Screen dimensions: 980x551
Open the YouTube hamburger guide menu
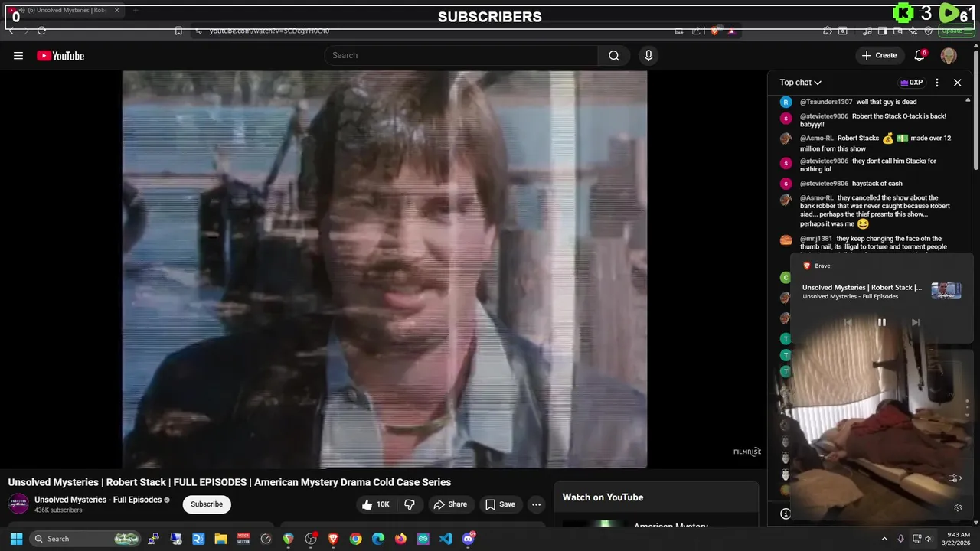pyautogui.click(x=18, y=56)
